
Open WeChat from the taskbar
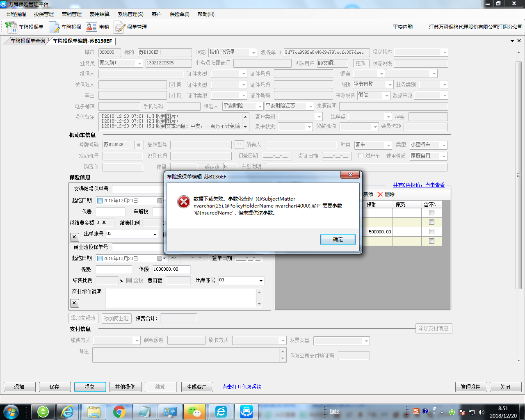coord(194,412)
